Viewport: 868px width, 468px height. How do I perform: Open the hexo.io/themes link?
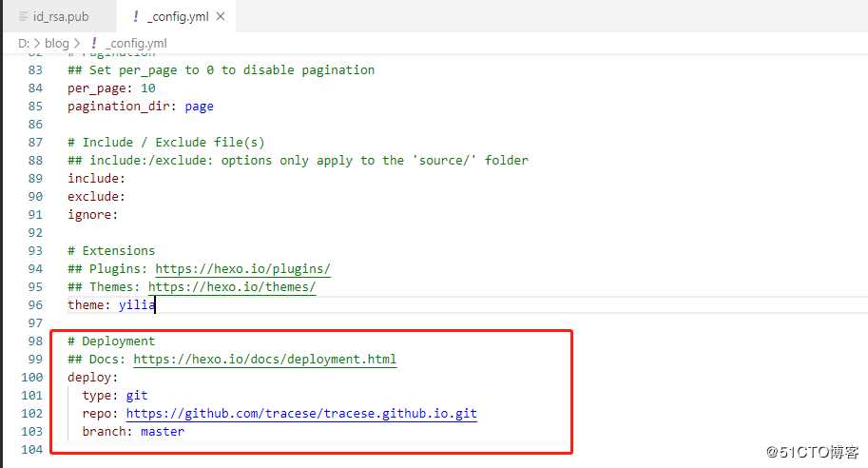click(231, 287)
